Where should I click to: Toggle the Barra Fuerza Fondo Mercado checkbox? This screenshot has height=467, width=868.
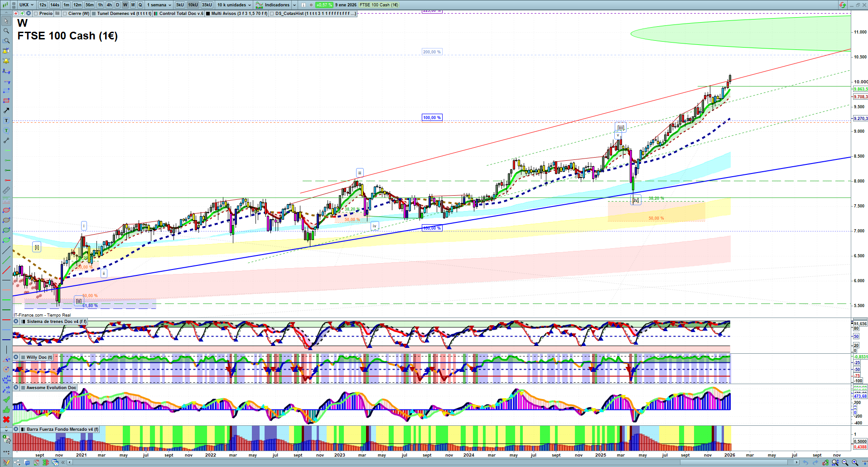[x=23, y=429]
